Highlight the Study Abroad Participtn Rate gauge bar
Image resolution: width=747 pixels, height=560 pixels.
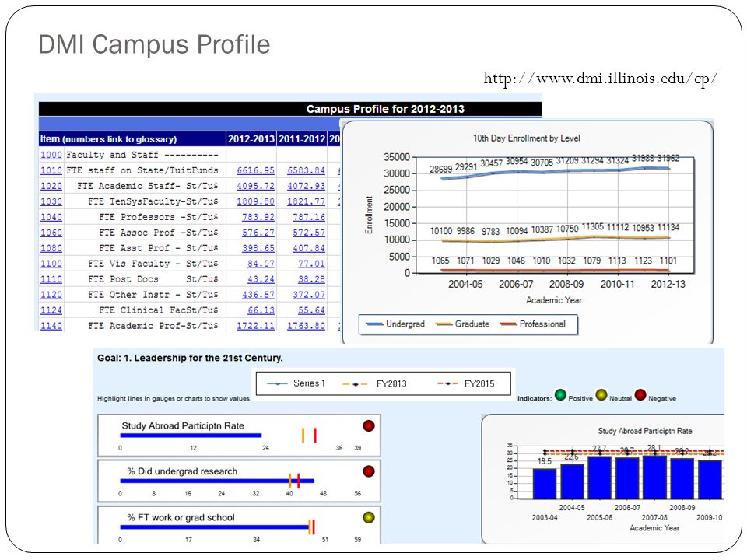tap(191, 436)
